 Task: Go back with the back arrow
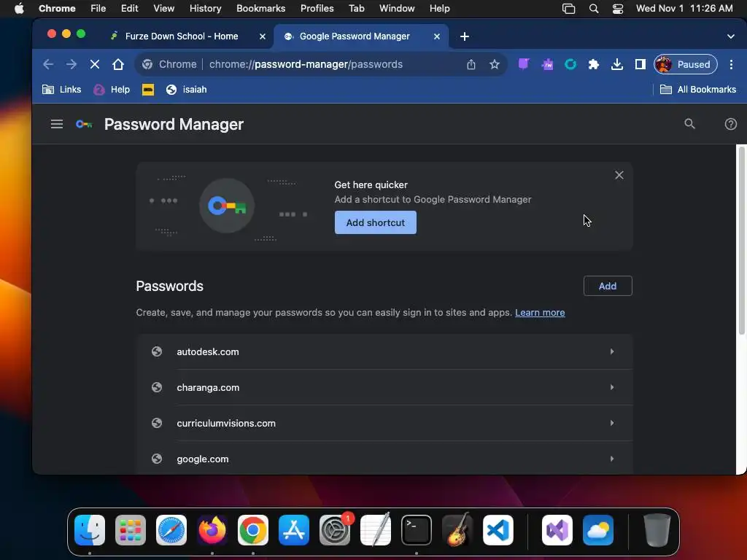[x=47, y=64]
